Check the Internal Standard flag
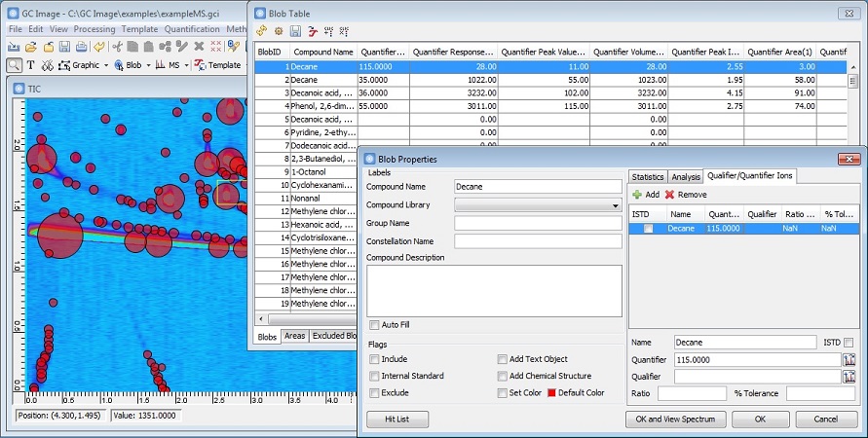The image size is (868, 438). pos(375,376)
